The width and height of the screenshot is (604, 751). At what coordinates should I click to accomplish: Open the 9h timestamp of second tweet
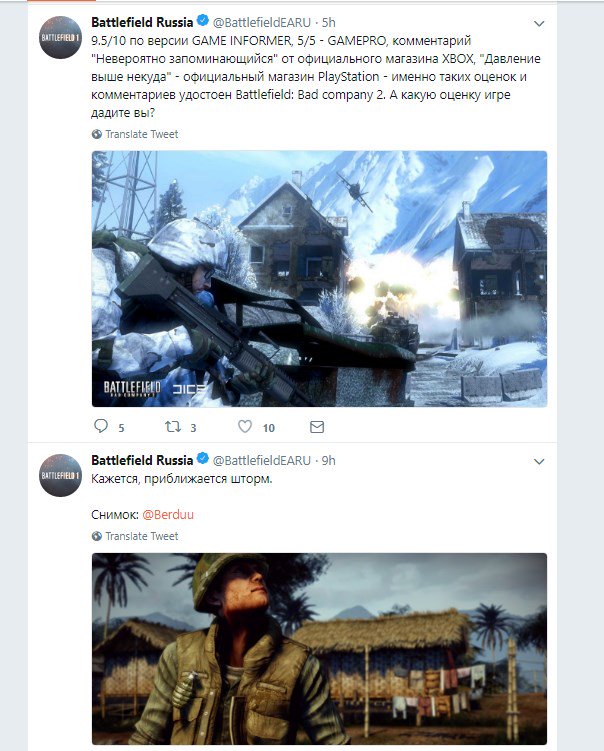coord(329,461)
